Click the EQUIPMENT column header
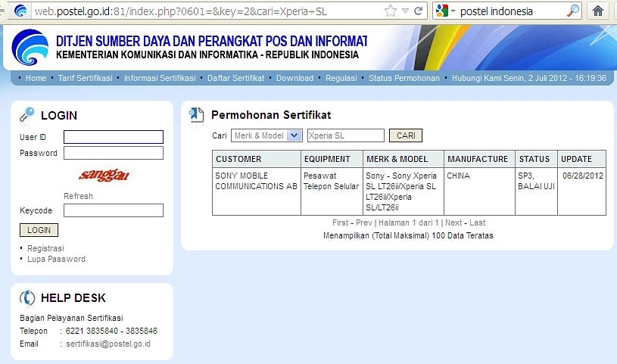Screen dimensions: 617x364 point(332,159)
